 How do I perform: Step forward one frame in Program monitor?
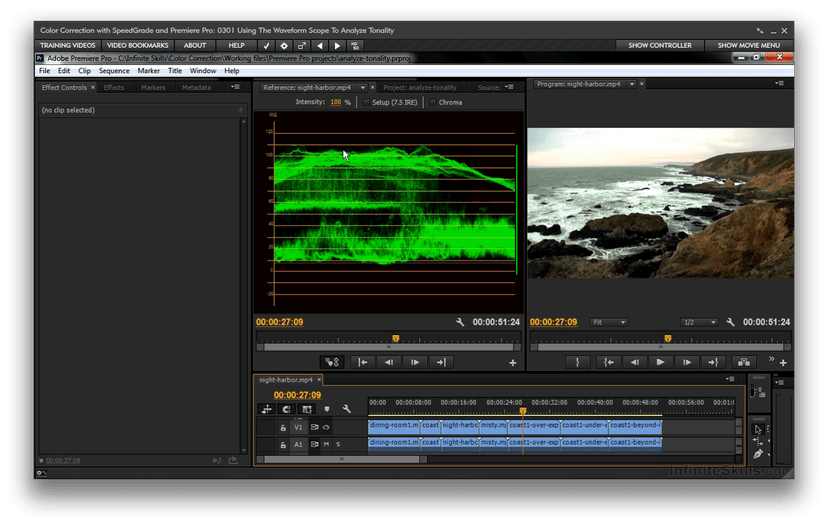686,362
